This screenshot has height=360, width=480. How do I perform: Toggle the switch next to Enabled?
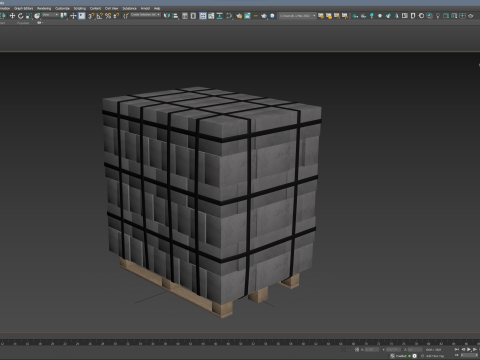coord(415,356)
